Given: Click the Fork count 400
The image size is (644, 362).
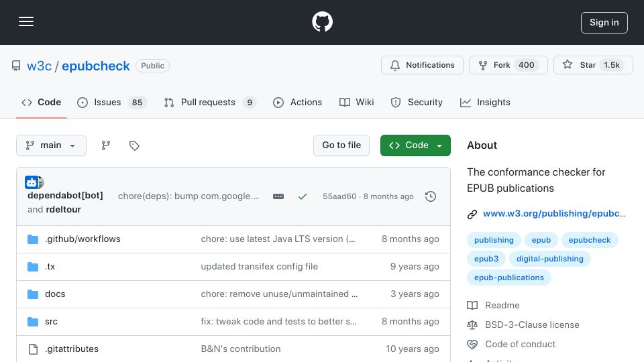Looking at the screenshot, I should click(x=526, y=65).
